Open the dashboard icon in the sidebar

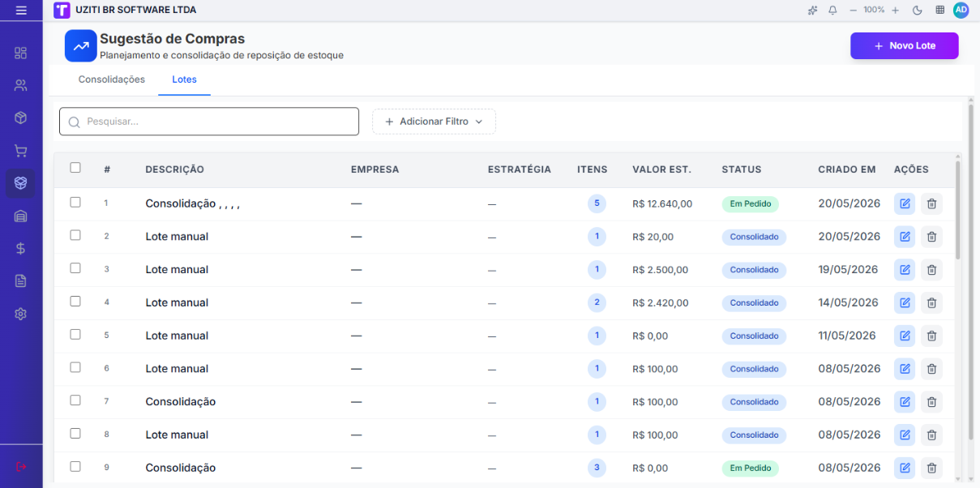click(x=21, y=53)
